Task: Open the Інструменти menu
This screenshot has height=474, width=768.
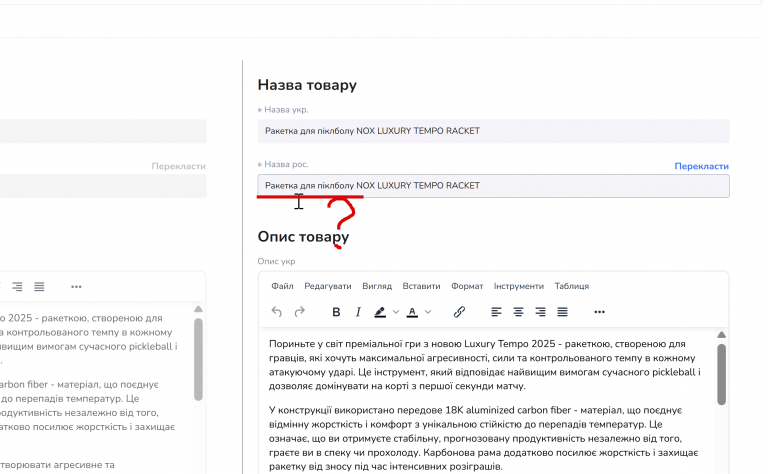Action: coord(519,286)
